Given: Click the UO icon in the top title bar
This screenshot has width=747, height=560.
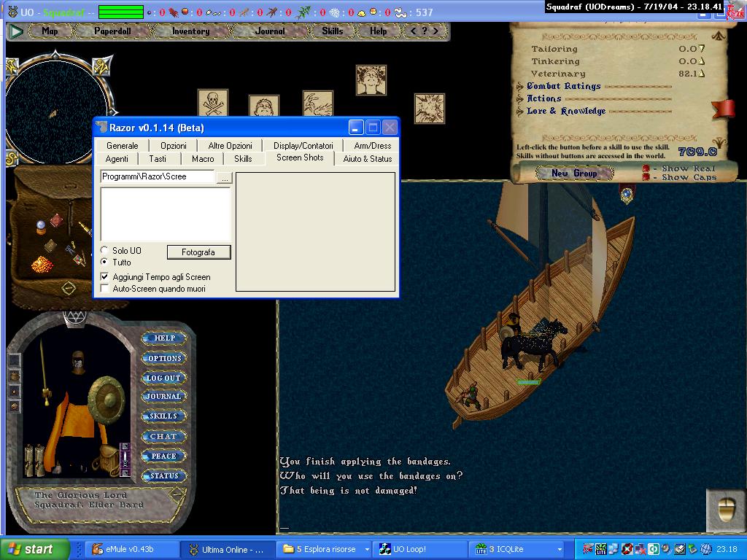Looking at the screenshot, I should [x=13, y=12].
